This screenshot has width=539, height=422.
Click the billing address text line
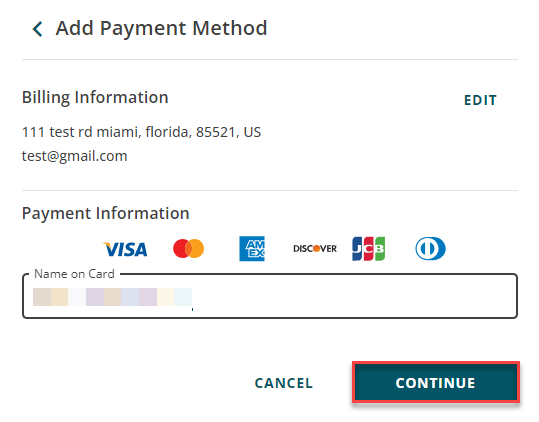[x=141, y=132]
